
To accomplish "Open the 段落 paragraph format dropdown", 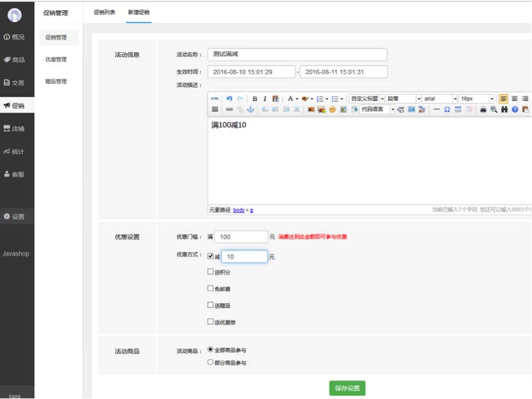I will pyautogui.click(x=403, y=99).
